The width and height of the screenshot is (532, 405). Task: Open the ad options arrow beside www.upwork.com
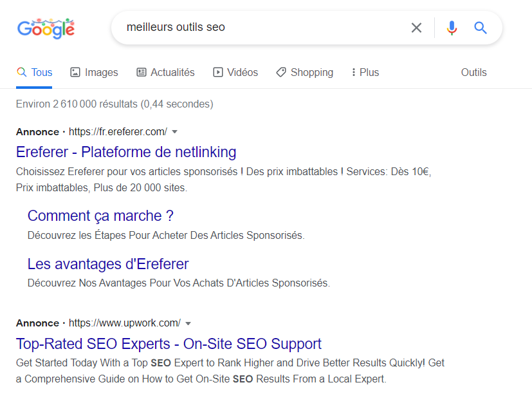188,323
